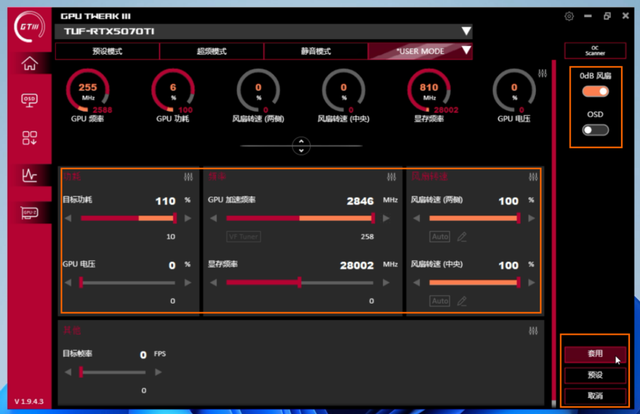Open gauge settings sliders icon near GPU voltage dial
The width and height of the screenshot is (640, 414).
click(542, 73)
